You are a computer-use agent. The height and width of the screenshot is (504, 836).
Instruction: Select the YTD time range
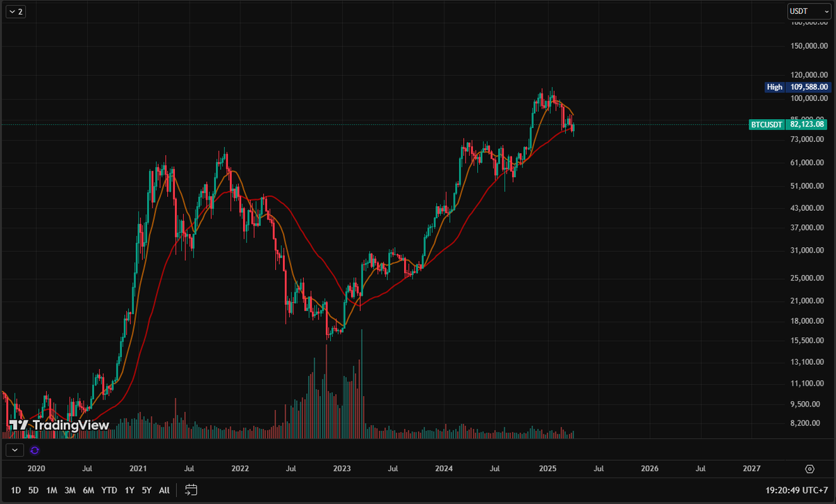(x=109, y=490)
